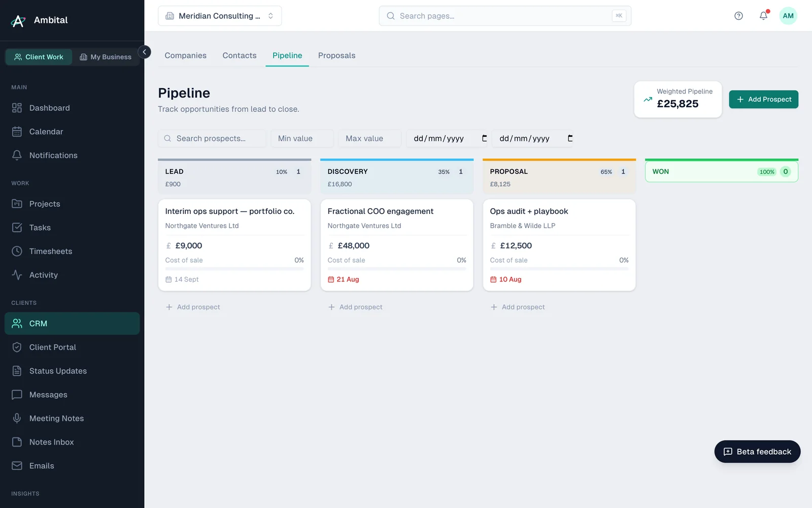Open the help question-mark icon
This screenshot has height=508, width=812.
click(x=738, y=16)
